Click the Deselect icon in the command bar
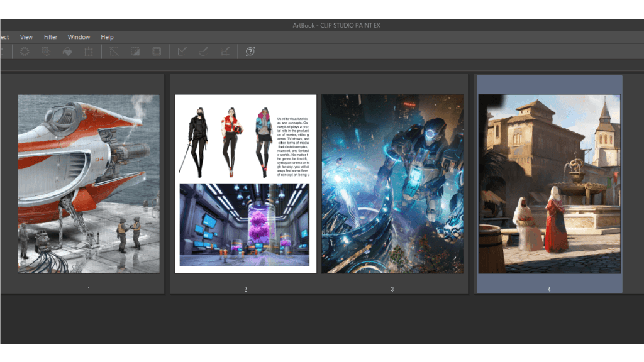Screen dimensions: 644x362 click(x=114, y=52)
